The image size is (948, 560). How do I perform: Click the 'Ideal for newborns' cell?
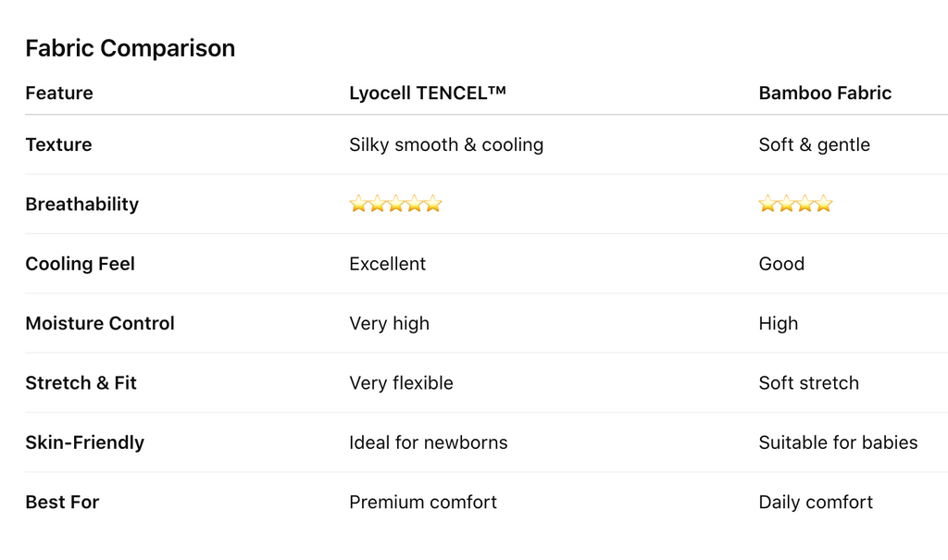pos(428,442)
